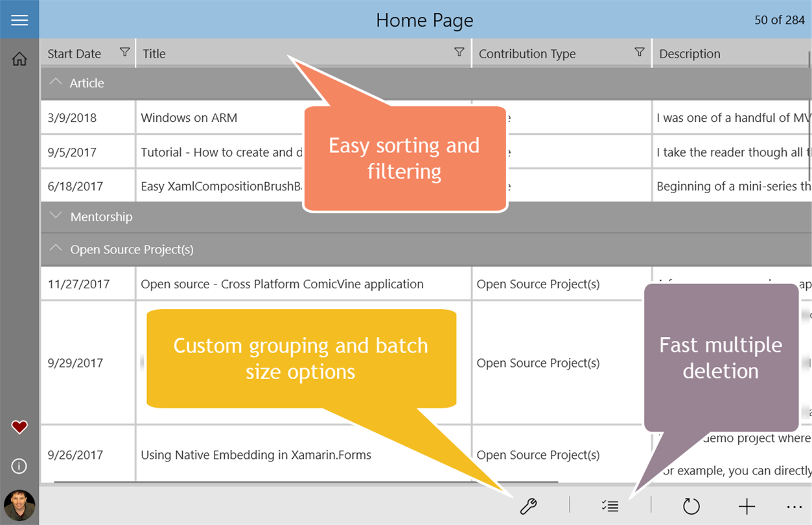The height and width of the screenshot is (525, 812).
Task: Open the info about icon
Action: [x=19, y=465]
